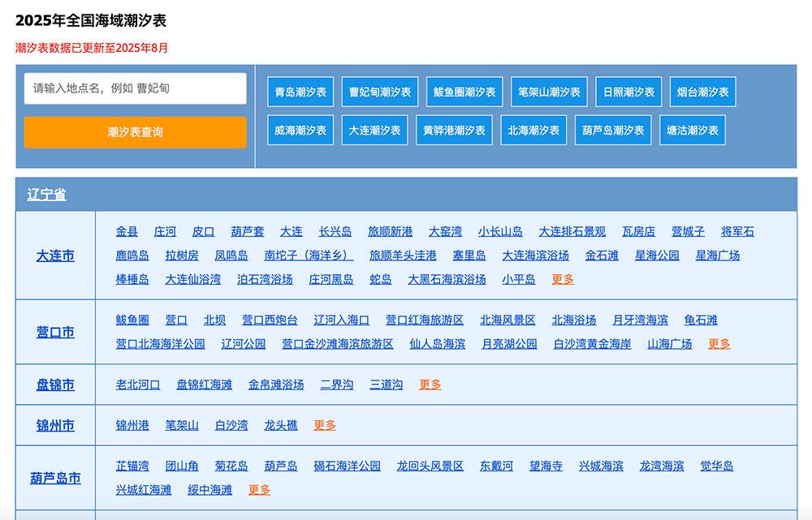Select the 绥中海滩 link
Screen dimensions: 812x520
[209, 489]
